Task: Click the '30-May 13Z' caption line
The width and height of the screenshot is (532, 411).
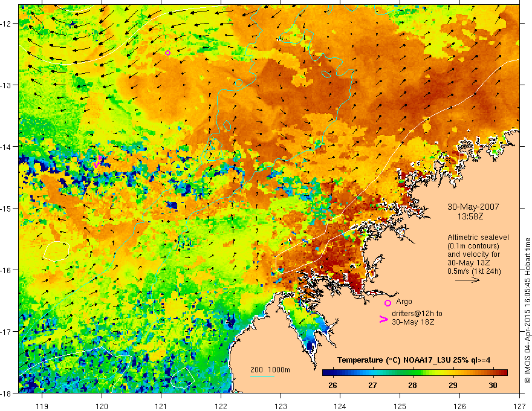Action: tap(469, 263)
